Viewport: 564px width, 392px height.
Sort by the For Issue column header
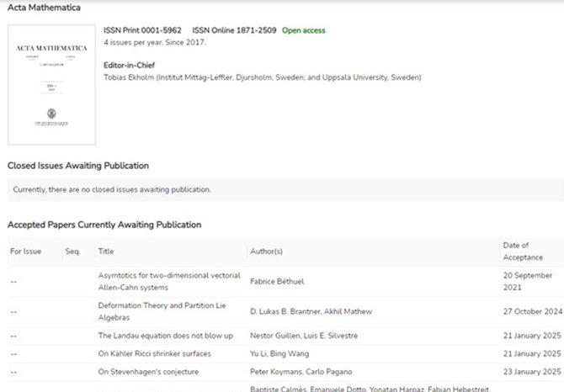26,251
